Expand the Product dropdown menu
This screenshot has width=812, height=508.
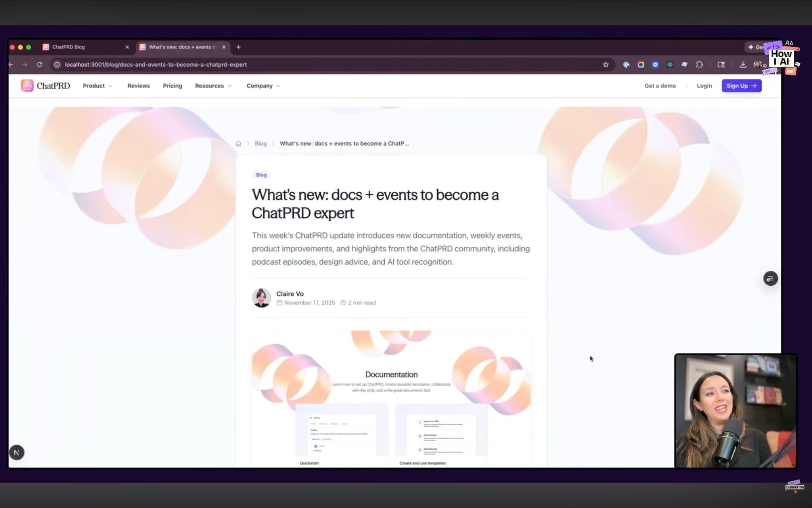click(97, 86)
